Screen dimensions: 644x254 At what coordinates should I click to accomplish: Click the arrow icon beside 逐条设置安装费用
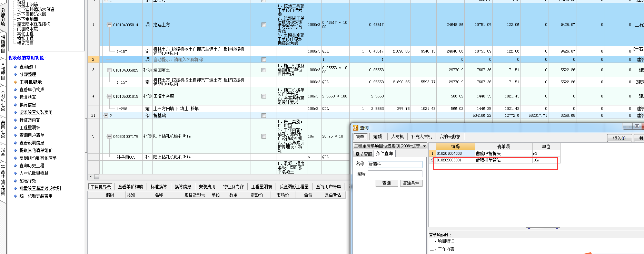pos(15,113)
